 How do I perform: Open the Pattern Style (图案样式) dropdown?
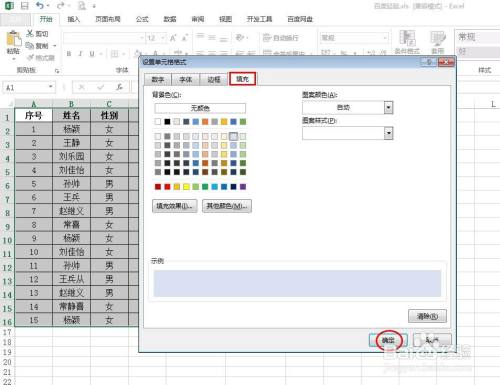[388, 133]
